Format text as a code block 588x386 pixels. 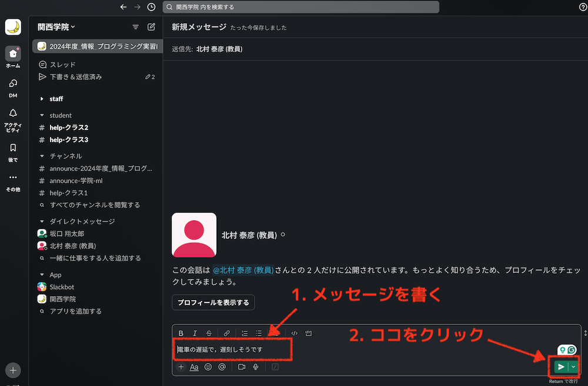308,333
